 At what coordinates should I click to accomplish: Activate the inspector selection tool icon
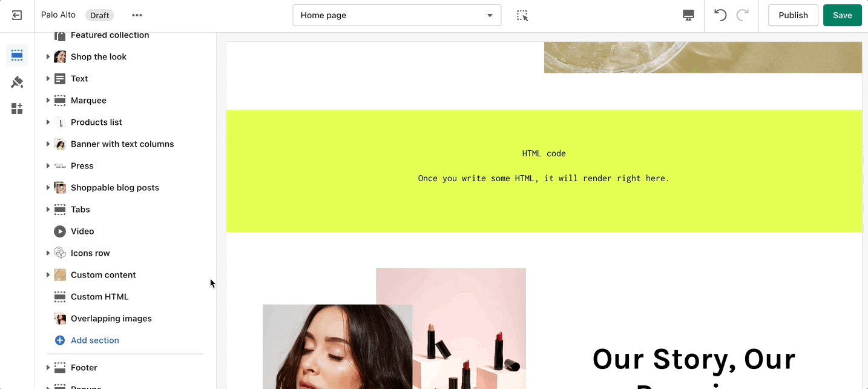pyautogui.click(x=522, y=15)
